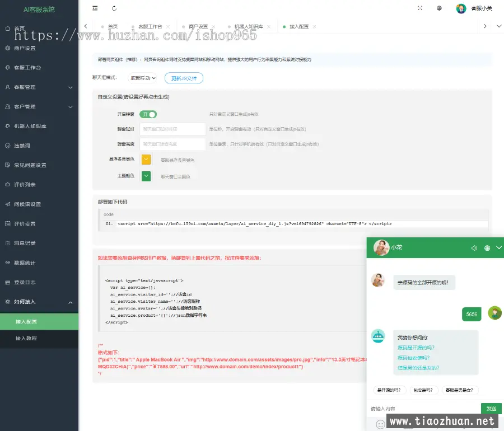Refresh the page using the reload icon
The width and height of the screenshot is (504, 431).
coord(114,8)
